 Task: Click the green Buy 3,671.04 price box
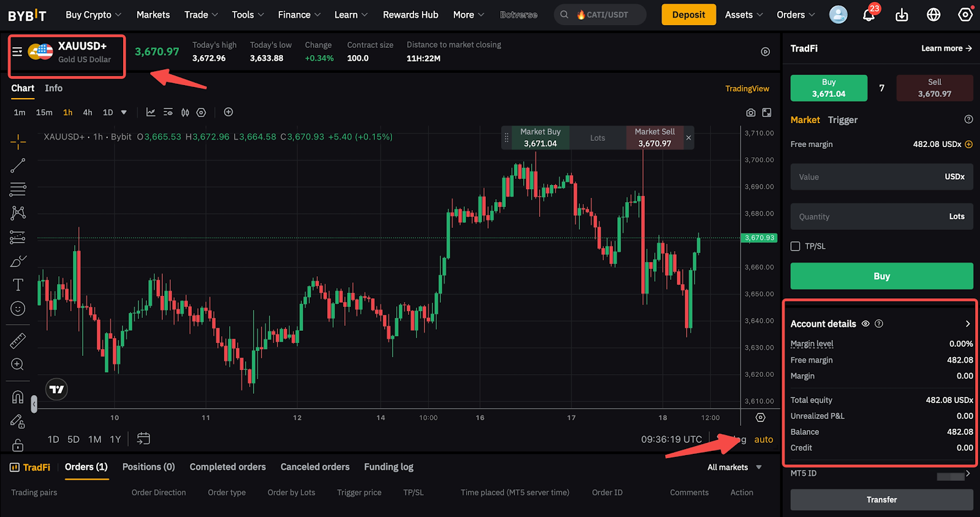[x=828, y=88]
